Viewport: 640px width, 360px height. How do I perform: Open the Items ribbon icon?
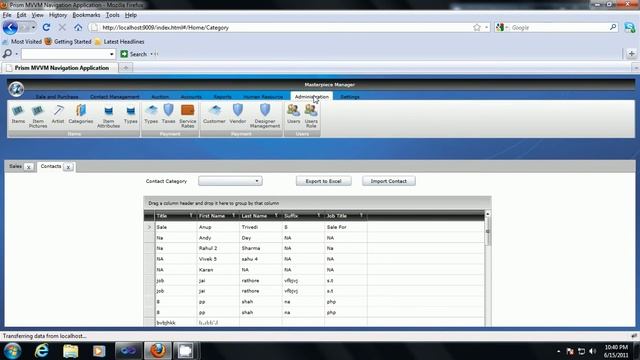pyautogui.click(x=18, y=114)
